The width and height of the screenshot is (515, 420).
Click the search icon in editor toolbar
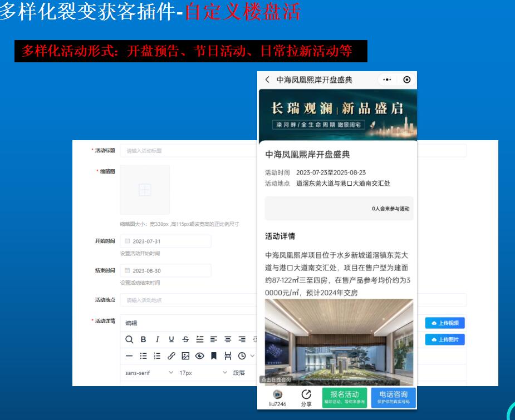129,339
